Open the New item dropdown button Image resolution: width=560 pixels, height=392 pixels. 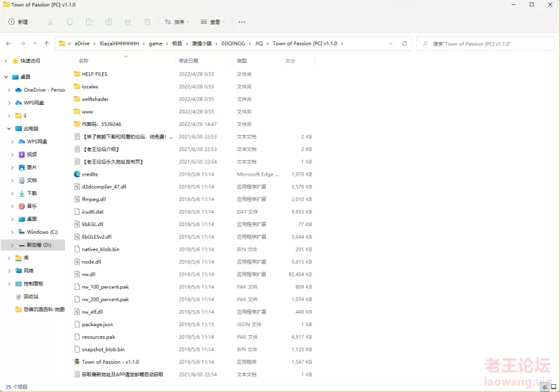[20, 22]
